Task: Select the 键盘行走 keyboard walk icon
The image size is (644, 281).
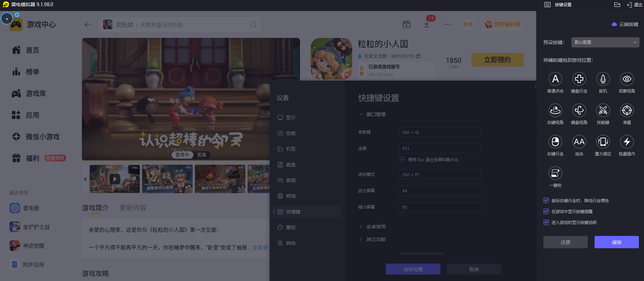Action: 579,79
